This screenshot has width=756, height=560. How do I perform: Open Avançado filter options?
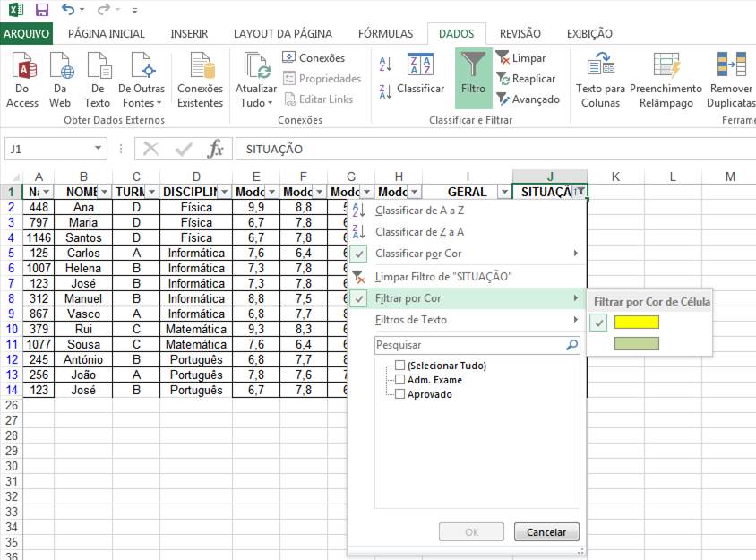[528, 99]
